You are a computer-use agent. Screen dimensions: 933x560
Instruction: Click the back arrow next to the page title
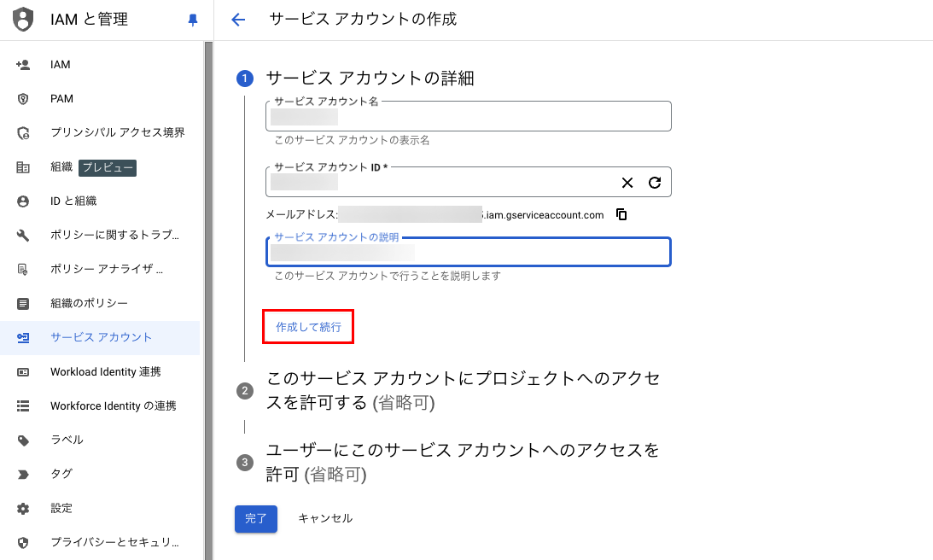(238, 19)
